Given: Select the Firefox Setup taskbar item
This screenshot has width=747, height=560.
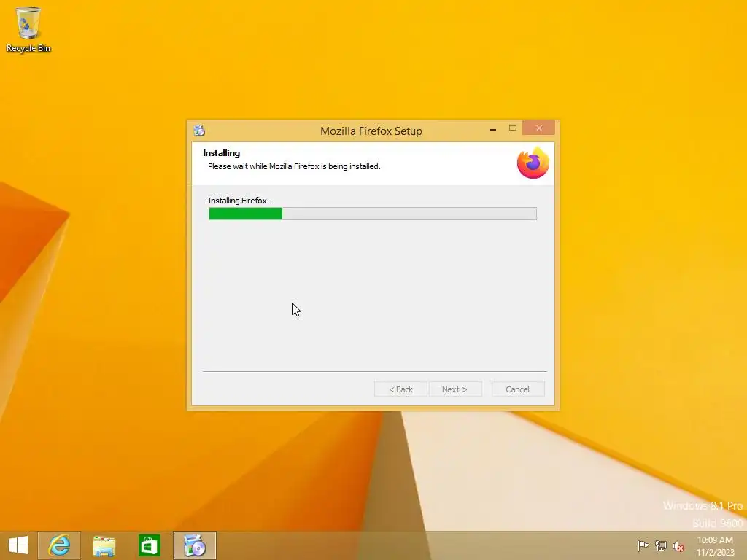Looking at the screenshot, I should pos(194,545).
